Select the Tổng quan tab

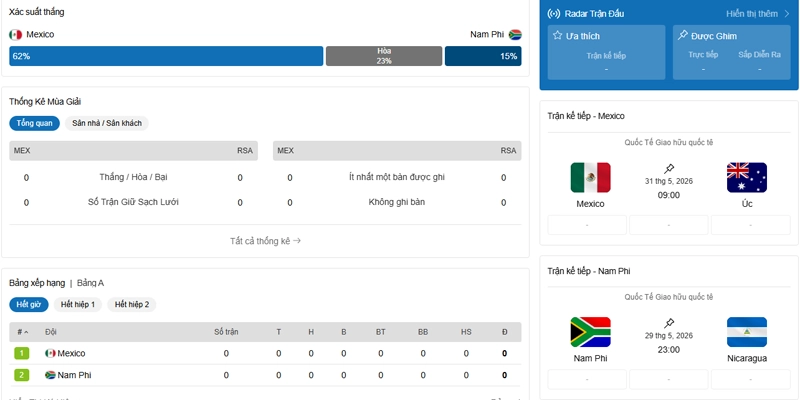(x=34, y=123)
